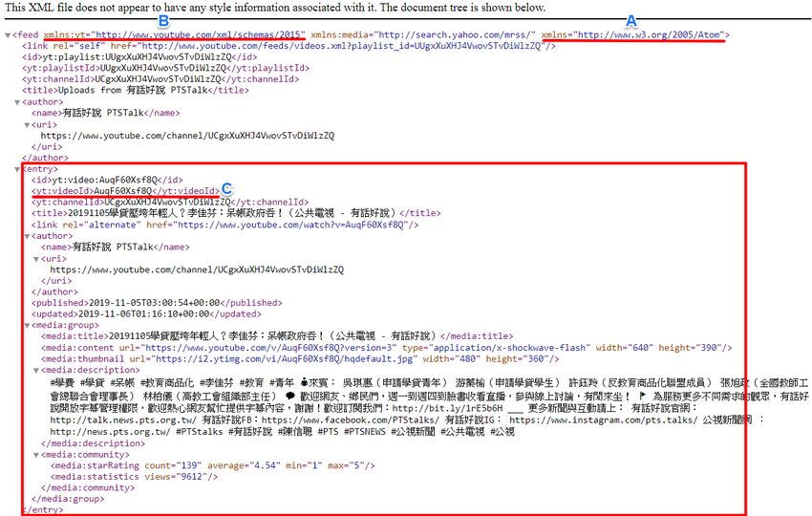812x516 pixels.
Task: Click the closing media:group tag
Action: click(68, 499)
